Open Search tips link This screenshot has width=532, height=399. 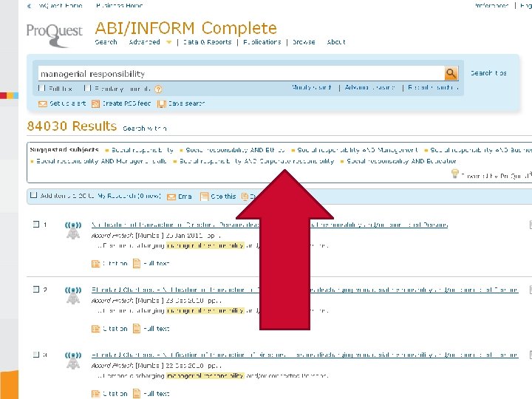488,73
